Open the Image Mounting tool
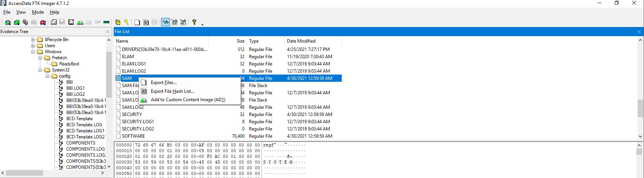The width and height of the screenshot is (644, 178). click(25, 22)
